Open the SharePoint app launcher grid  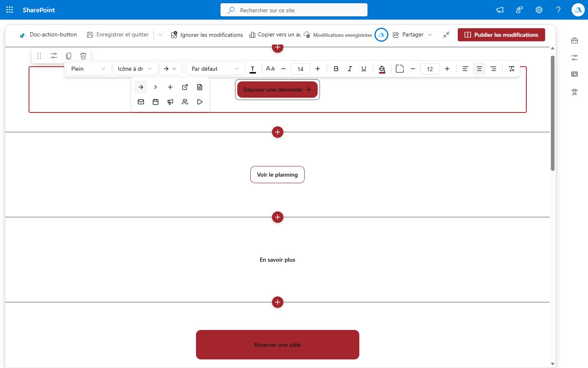point(10,10)
